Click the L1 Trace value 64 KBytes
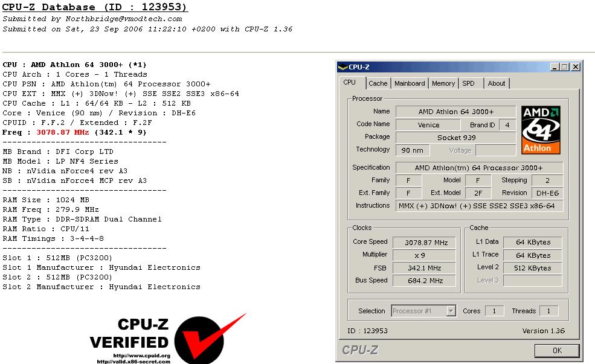This screenshot has width=595, height=364. 533,255
